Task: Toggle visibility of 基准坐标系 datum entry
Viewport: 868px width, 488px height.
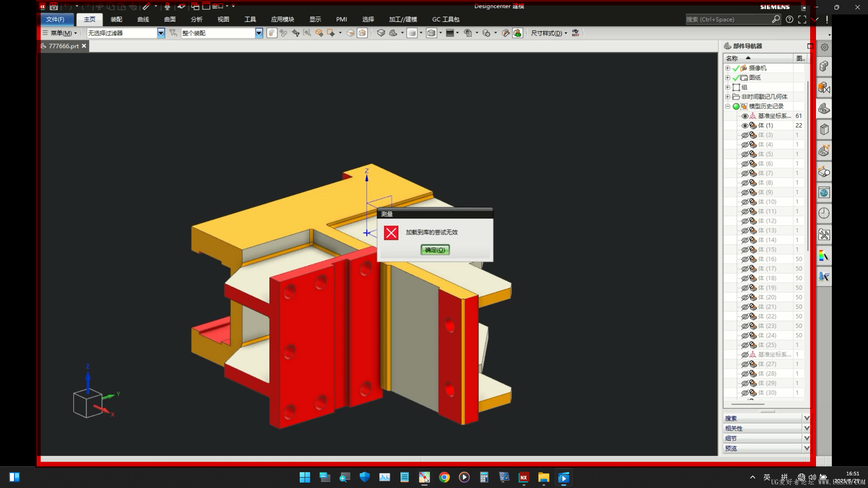Action: click(745, 116)
